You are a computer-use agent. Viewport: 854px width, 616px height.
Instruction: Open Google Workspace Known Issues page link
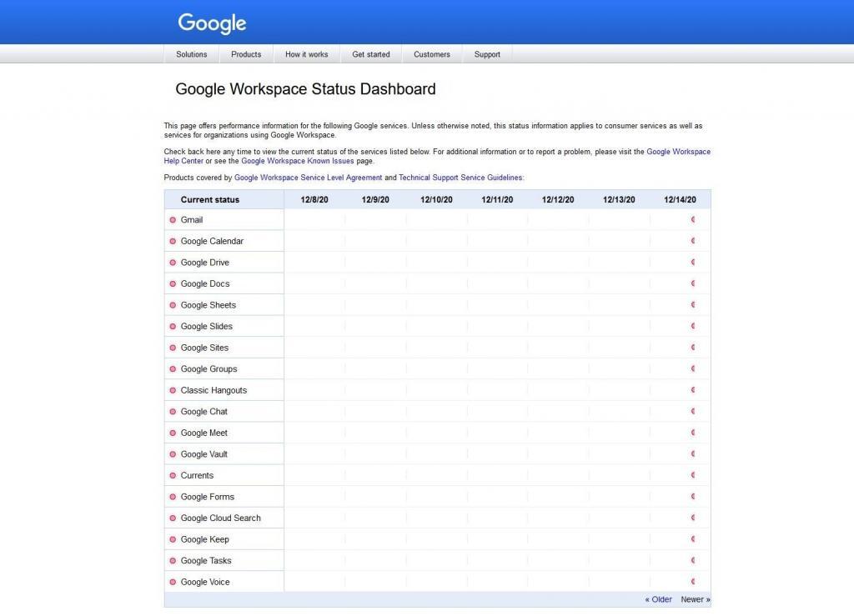click(297, 161)
